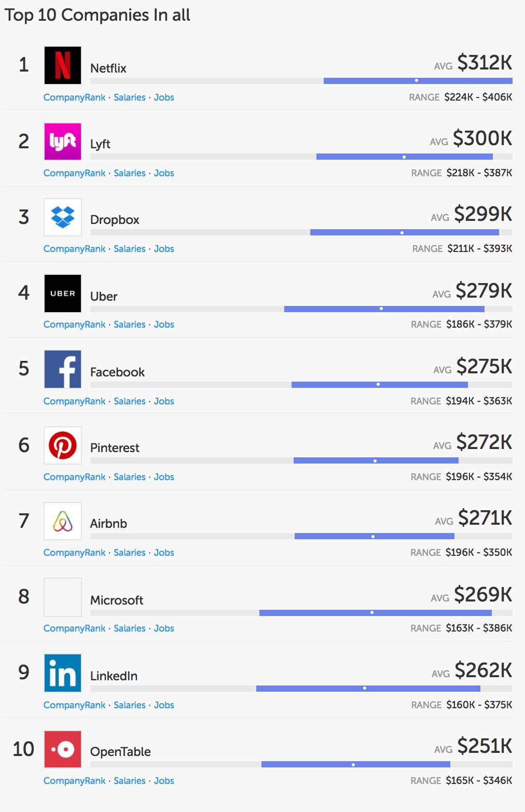Click the red Pinterest logo
Image resolution: width=525 pixels, height=812 pixels.
point(63,445)
